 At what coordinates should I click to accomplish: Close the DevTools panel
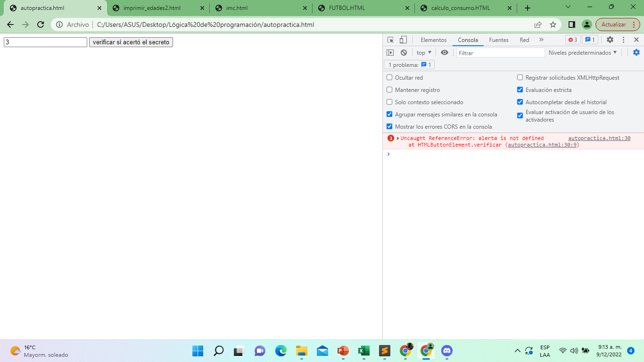pyautogui.click(x=636, y=40)
